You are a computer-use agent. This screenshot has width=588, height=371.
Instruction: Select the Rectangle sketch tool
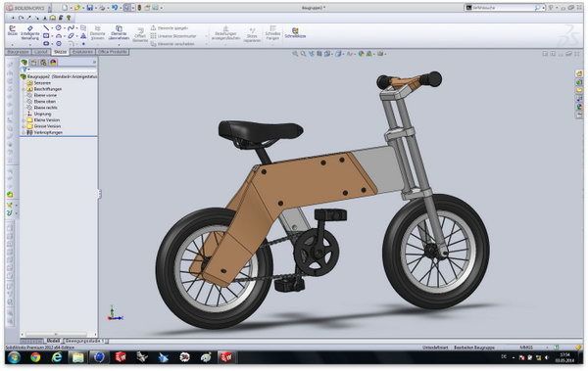pyautogui.click(x=46, y=35)
